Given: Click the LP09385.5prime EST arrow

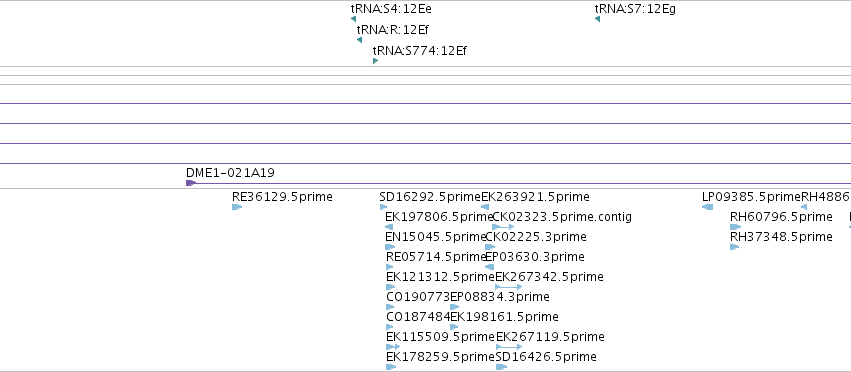Looking at the screenshot, I should 707,207.
